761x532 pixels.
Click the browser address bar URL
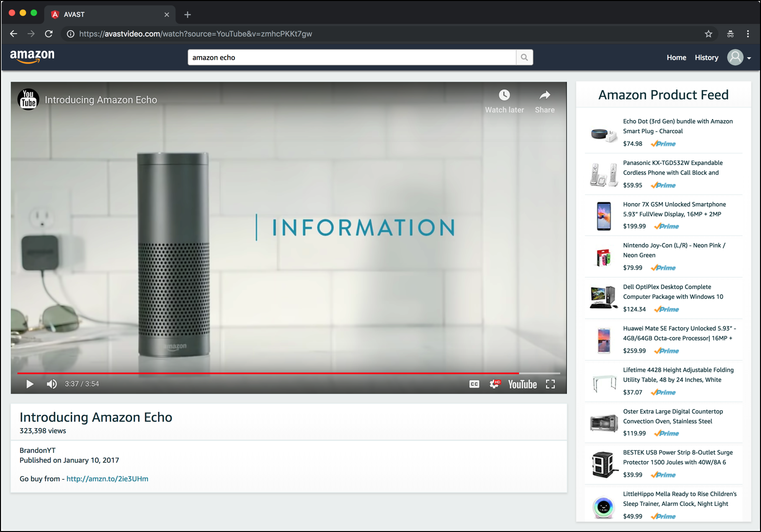[195, 34]
